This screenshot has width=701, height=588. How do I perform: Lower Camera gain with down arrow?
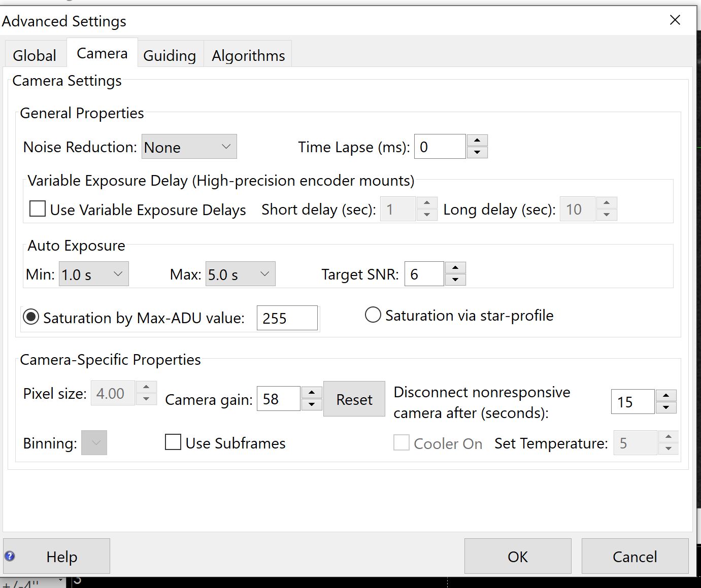[312, 405]
